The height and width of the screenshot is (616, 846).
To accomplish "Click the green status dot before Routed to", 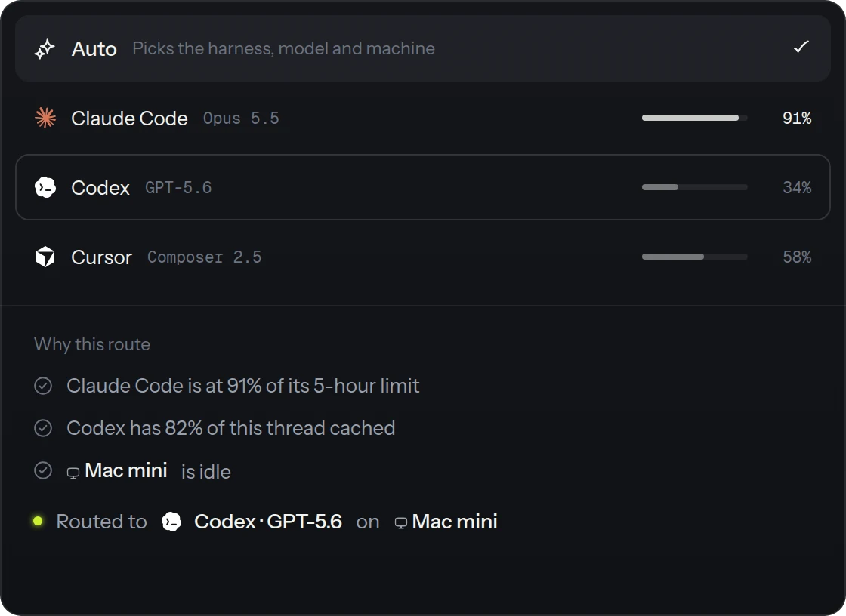I will (38, 521).
